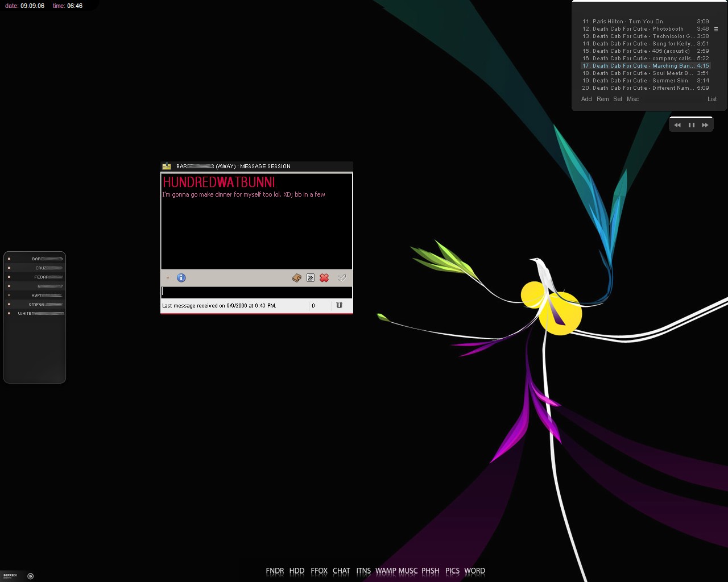Open the Rem menu in playlist

click(603, 99)
